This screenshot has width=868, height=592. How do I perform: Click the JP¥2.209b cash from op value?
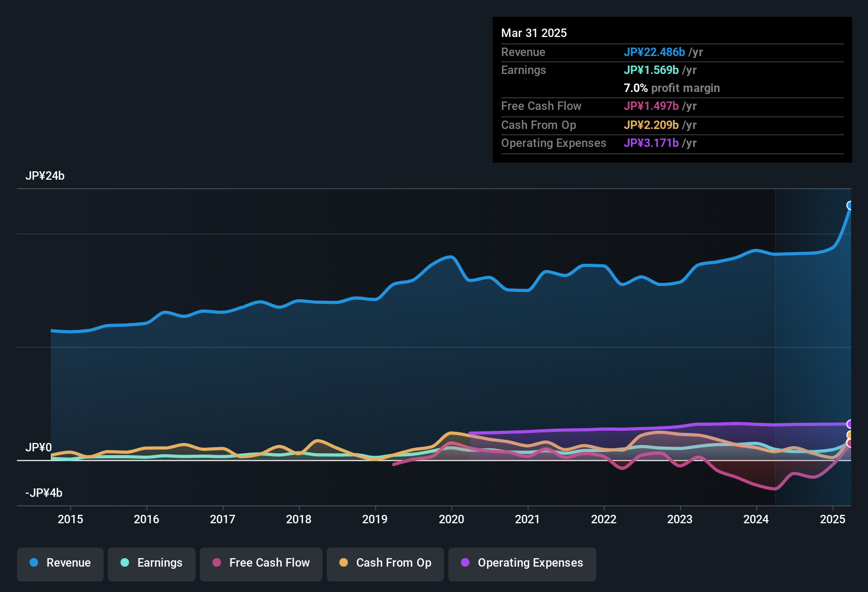point(651,125)
